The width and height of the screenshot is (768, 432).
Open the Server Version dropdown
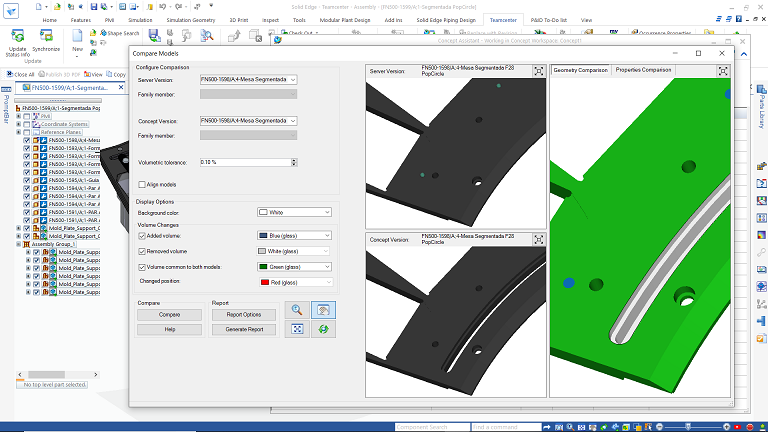[x=248, y=78]
